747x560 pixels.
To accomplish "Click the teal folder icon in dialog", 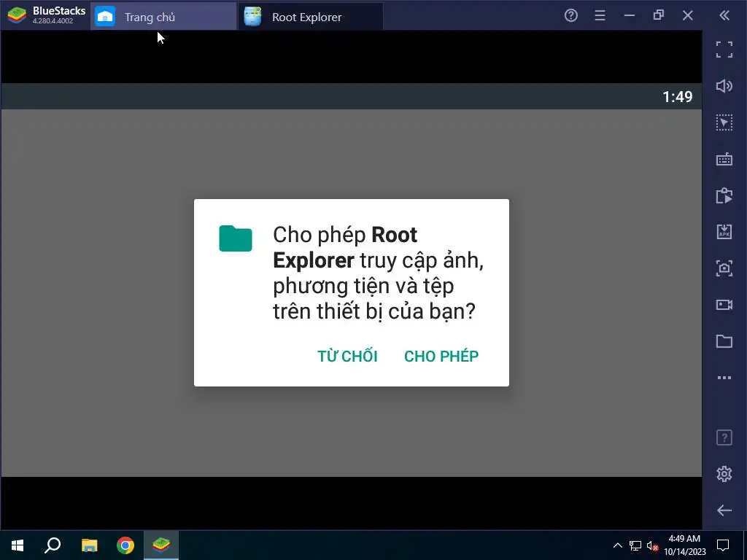I will point(236,238).
